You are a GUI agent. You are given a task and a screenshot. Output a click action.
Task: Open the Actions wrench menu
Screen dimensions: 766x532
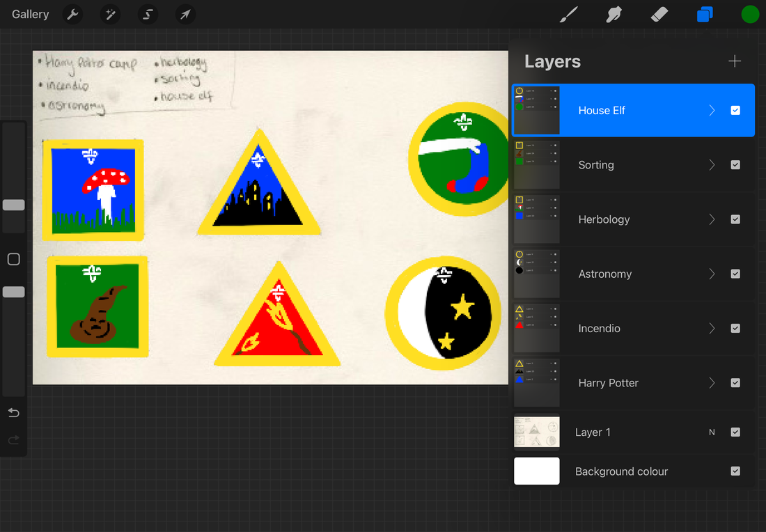click(x=73, y=15)
